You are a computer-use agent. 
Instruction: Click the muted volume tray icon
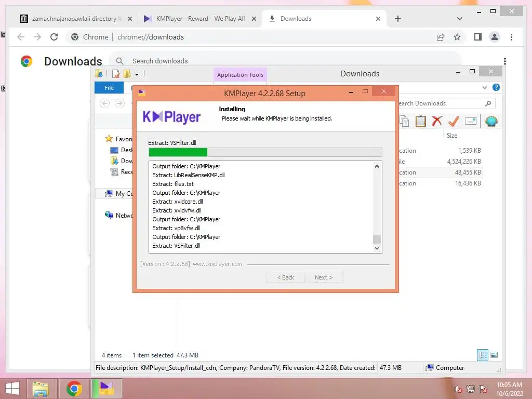pyautogui.click(x=458, y=389)
